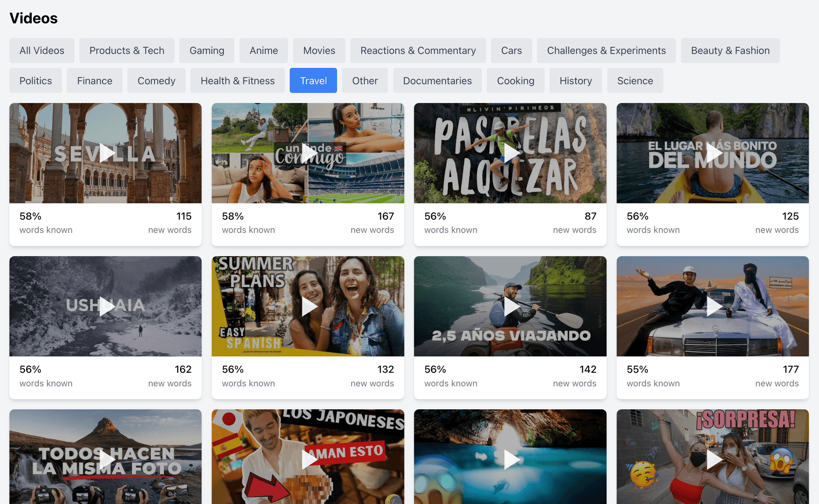The height and width of the screenshot is (504, 819).
Task: Open the Health & Fitness category
Action: point(237,81)
